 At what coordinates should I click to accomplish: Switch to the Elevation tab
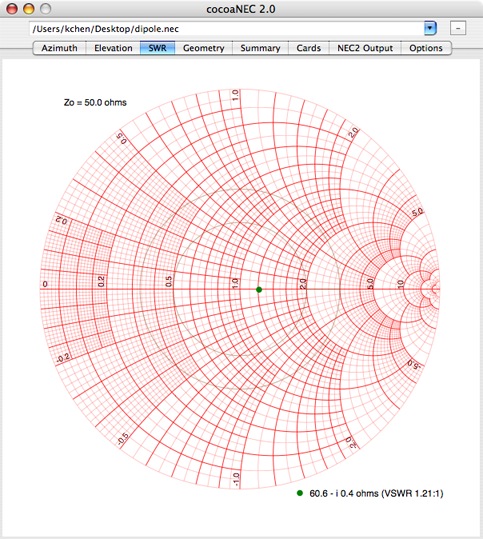(x=113, y=48)
